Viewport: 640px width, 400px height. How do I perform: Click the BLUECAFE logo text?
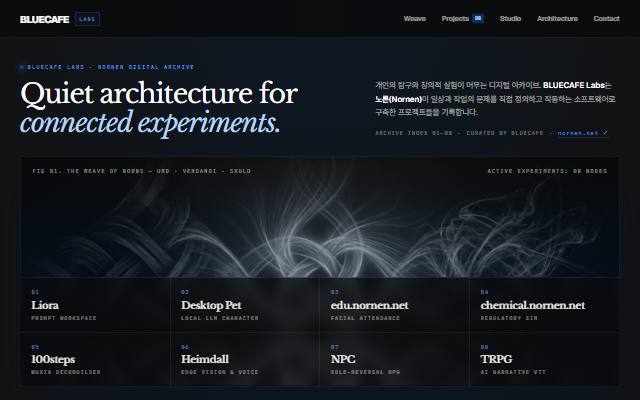[x=44, y=19]
